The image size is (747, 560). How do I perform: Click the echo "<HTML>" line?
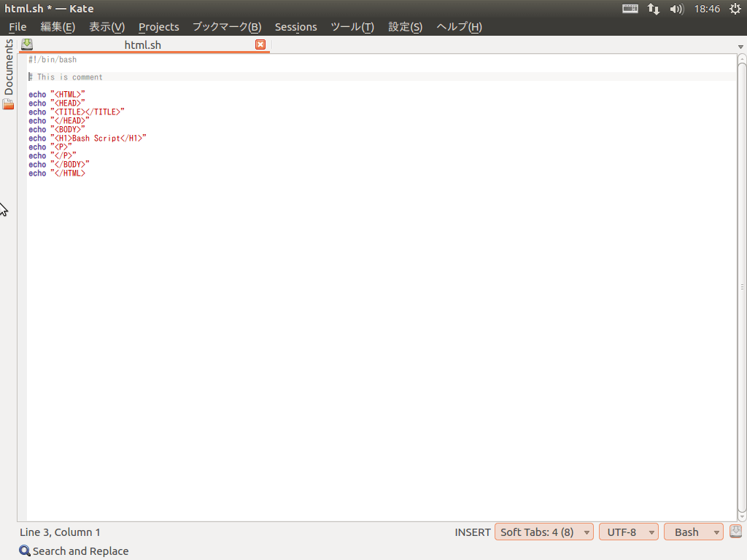[57, 94]
